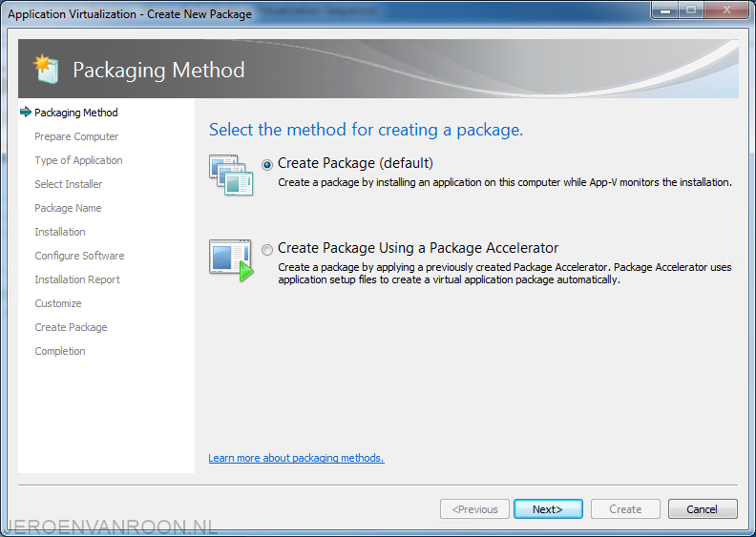Click the Package Accelerator option title text

click(418, 248)
